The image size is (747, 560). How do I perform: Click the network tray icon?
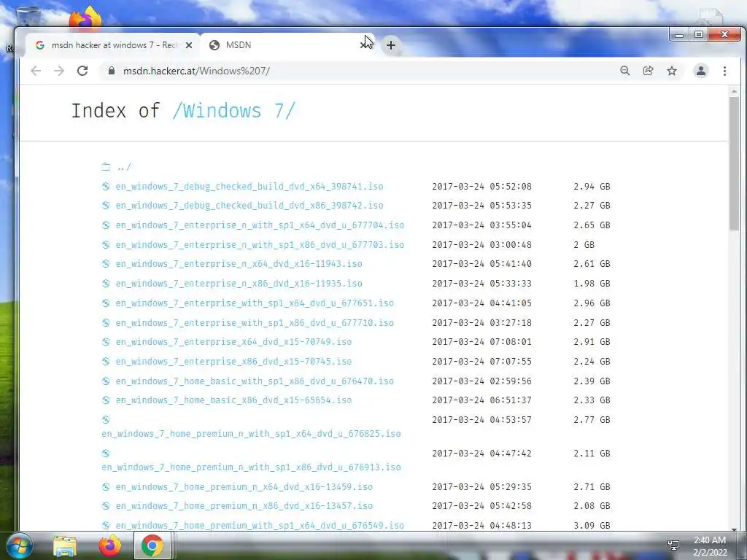(x=673, y=545)
